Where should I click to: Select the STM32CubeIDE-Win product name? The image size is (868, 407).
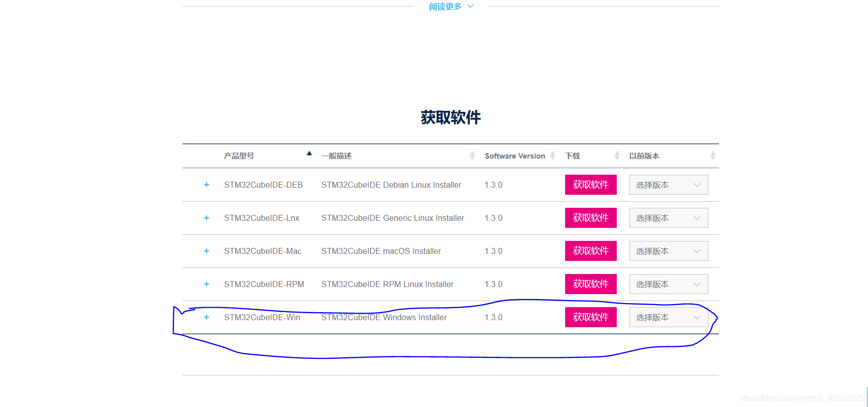(262, 317)
